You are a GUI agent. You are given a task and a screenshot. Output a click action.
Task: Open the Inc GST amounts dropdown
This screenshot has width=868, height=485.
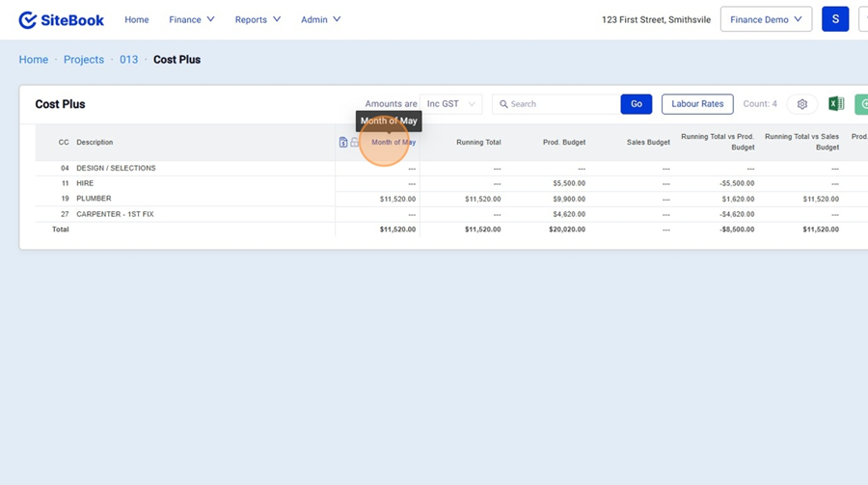point(451,104)
